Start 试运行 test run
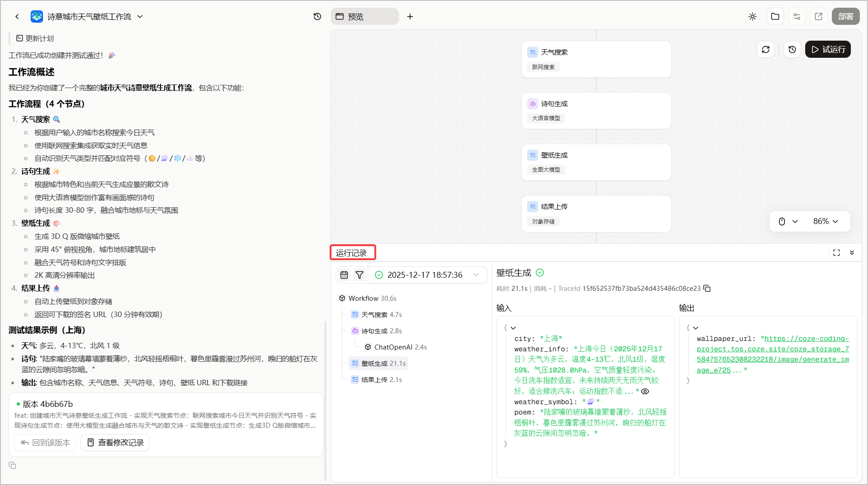The height and width of the screenshot is (485, 868). click(x=828, y=49)
